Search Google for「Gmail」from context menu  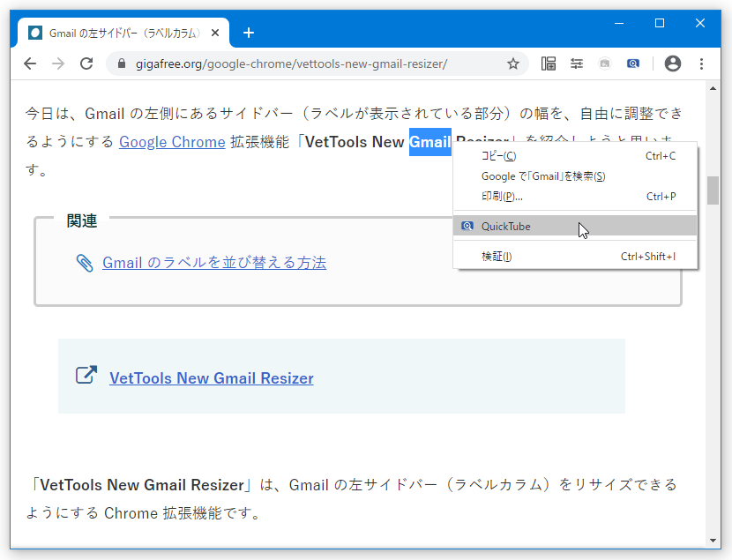tap(575, 175)
